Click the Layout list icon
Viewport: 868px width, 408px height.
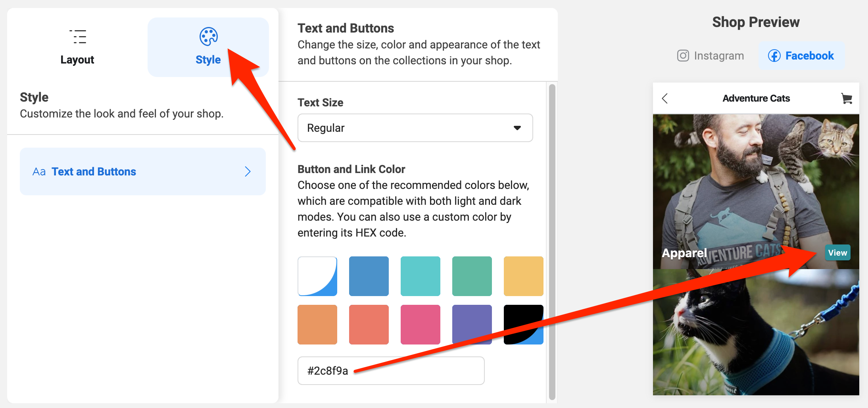coord(78,37)
